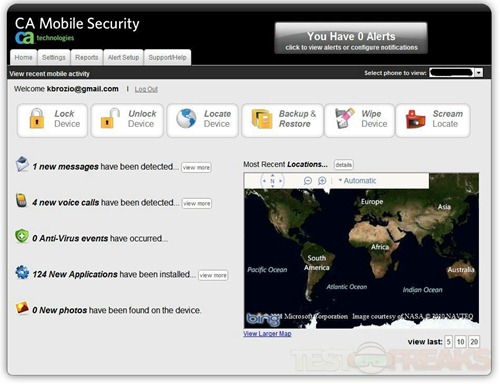Click the Locate Device globe icon
500x384 pixels.
point(186,119)
